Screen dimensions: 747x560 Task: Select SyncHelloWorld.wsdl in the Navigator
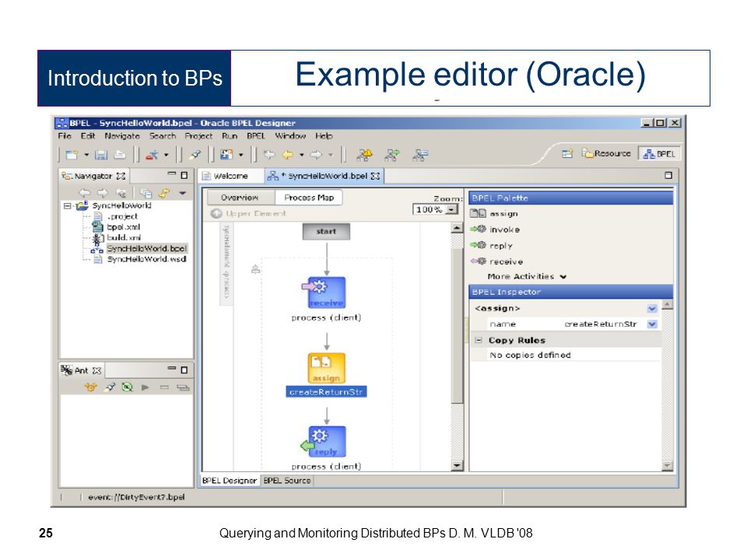tap(146, 260)
